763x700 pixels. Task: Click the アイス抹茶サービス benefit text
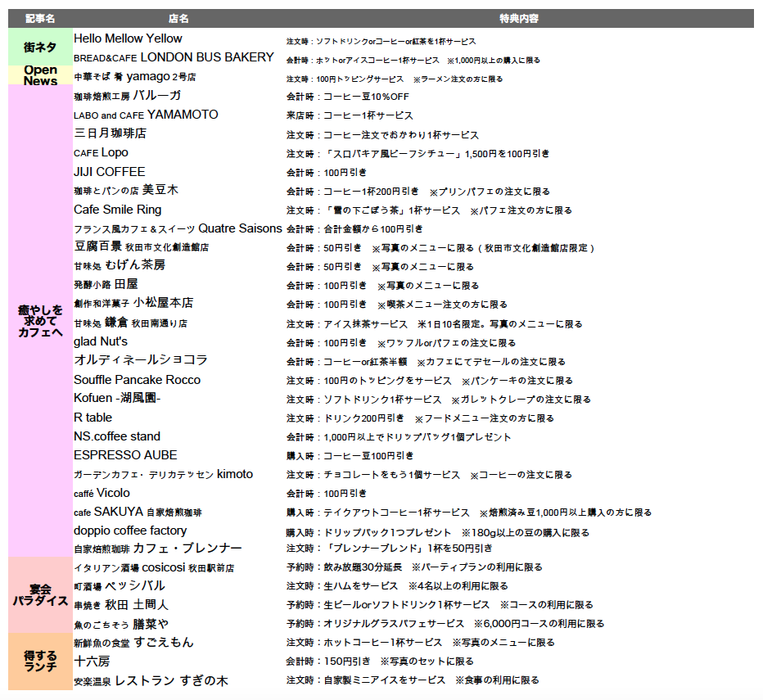[x=365, y=324]
